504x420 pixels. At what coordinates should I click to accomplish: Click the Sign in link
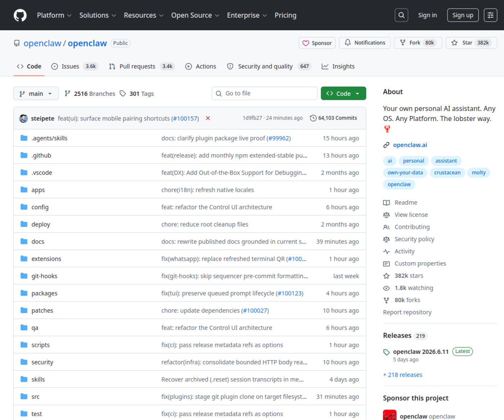pyautogui.click(x=427, y=15)
